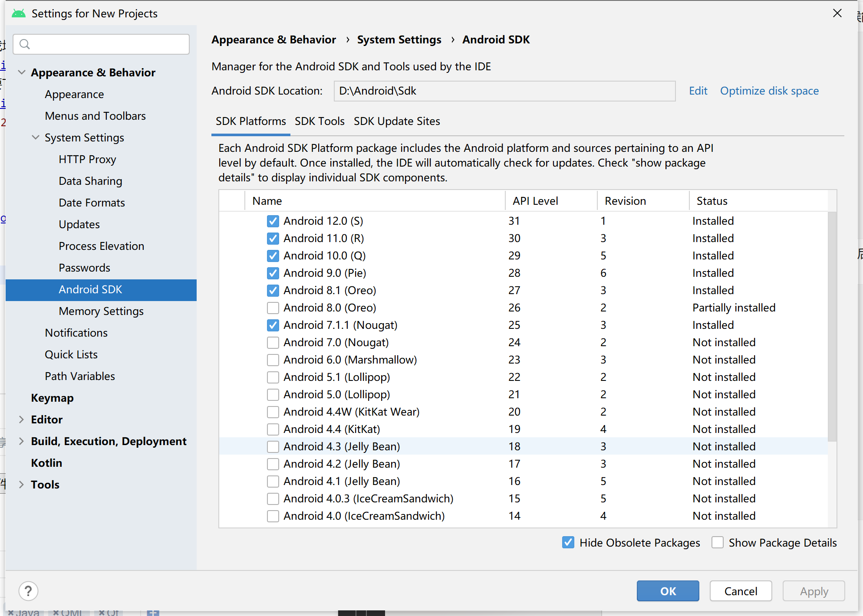Uncheck Android 11.0 (R) checkbox
The width and height of the screenshot is (863, 616).
pyautogui.click(x=273, y=239)
